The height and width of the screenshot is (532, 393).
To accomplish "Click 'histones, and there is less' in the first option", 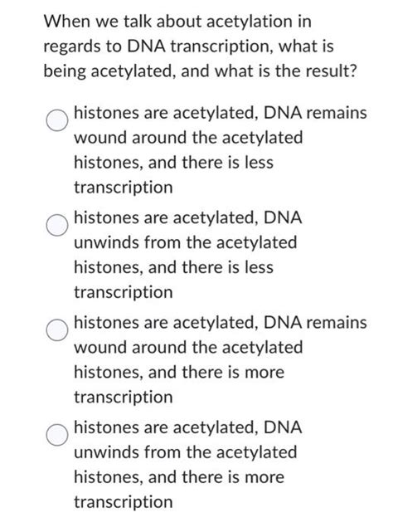I will (x=173, y=163).
